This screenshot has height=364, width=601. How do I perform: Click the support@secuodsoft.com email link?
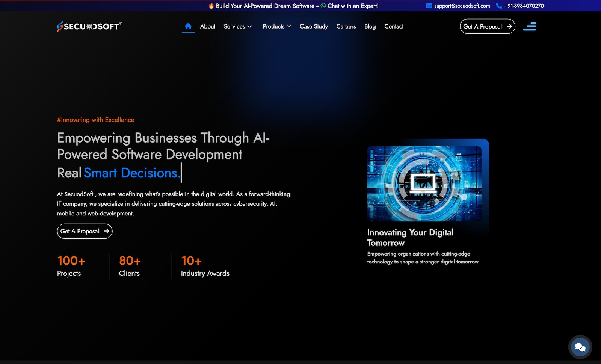point(462,6)
